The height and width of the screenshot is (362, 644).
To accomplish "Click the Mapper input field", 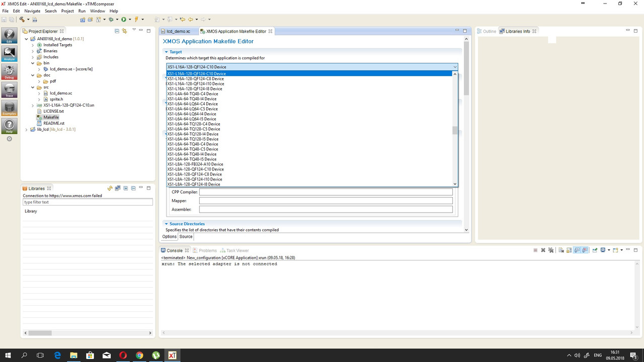I will (x=326, y=201).
